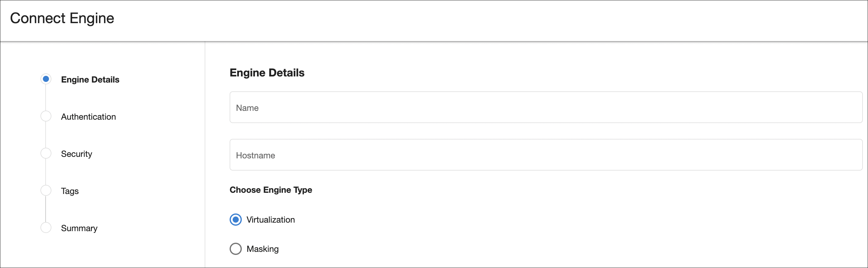Viewport: 868px width, 268px height.
Task: Navigate to the Summary step label
Action: 79,228
